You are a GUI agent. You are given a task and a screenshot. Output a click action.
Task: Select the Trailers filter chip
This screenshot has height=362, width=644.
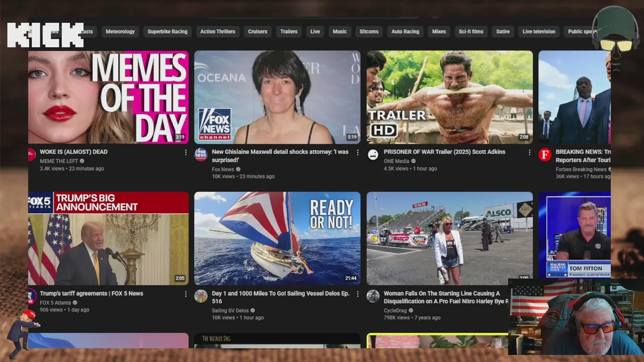point(289,32)
